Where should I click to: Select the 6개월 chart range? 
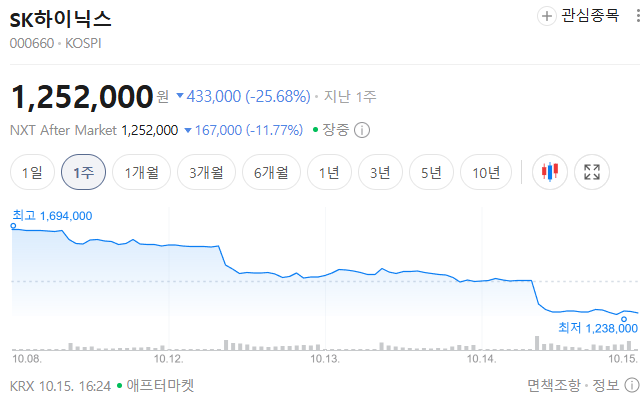click(x=271, y=172)
